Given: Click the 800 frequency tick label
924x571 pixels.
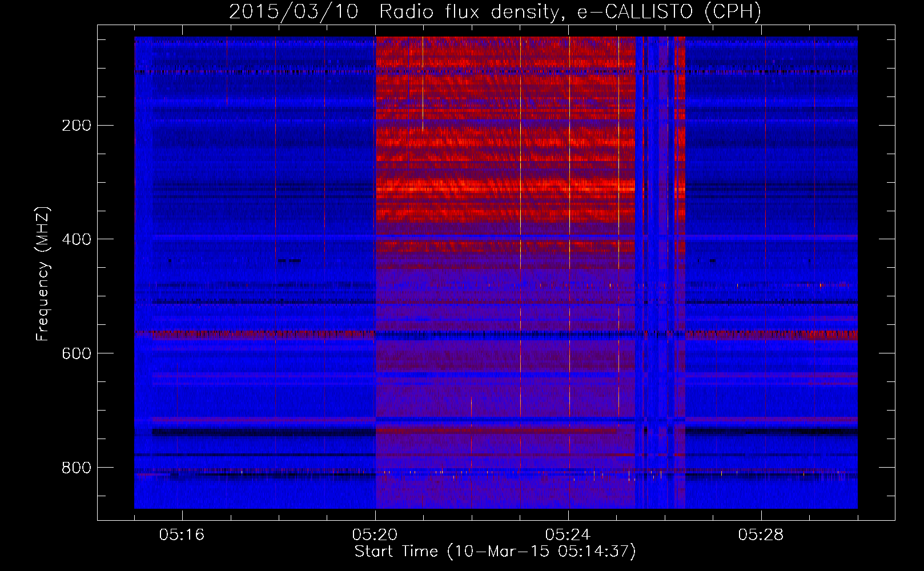Looking at the screenshot, I should coord(77,468).
